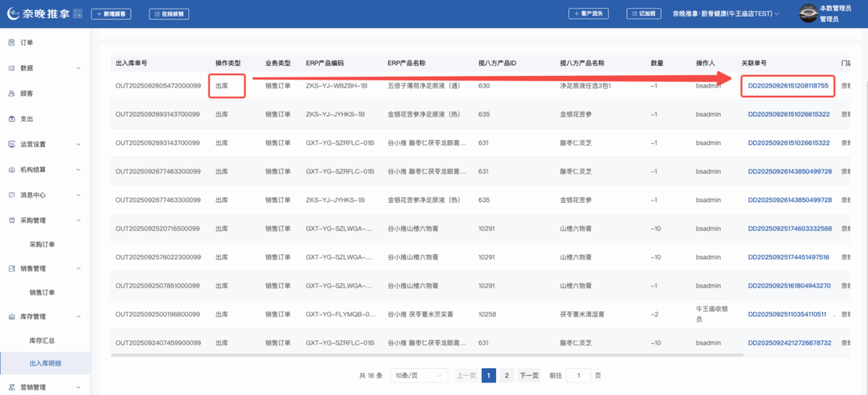The image size is (868, 395).
Task: Click the 出入库单号 column header
Action: tap(131, 63)
